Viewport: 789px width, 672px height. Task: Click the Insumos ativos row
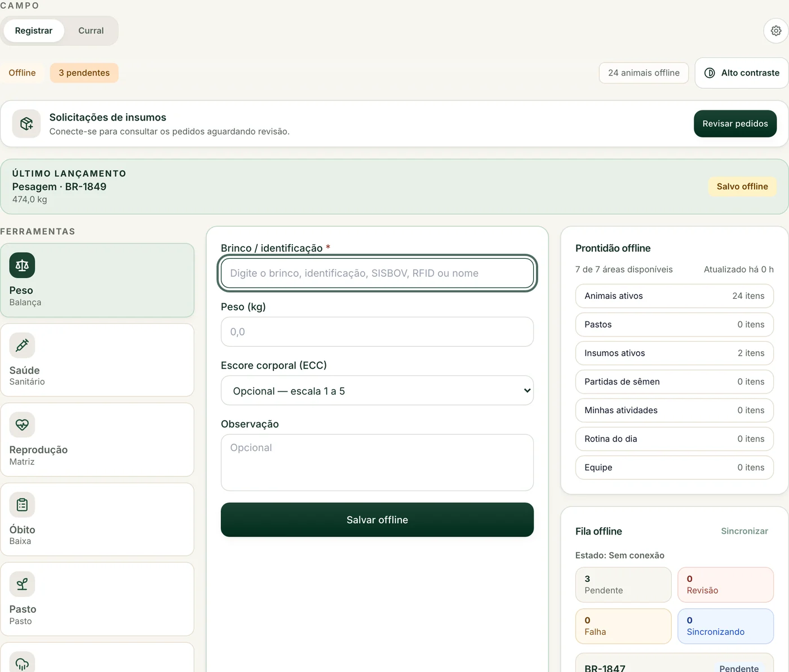pyautogui.click(x=674, y=353)
